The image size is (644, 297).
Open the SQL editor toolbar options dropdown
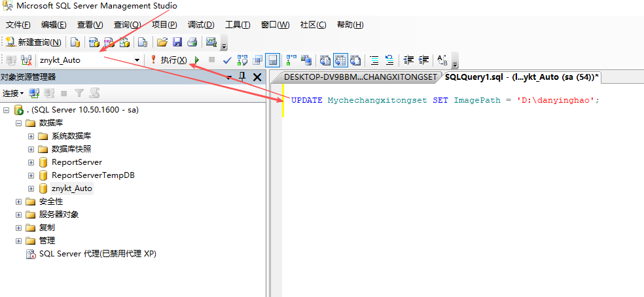click(x=455, y=61)
